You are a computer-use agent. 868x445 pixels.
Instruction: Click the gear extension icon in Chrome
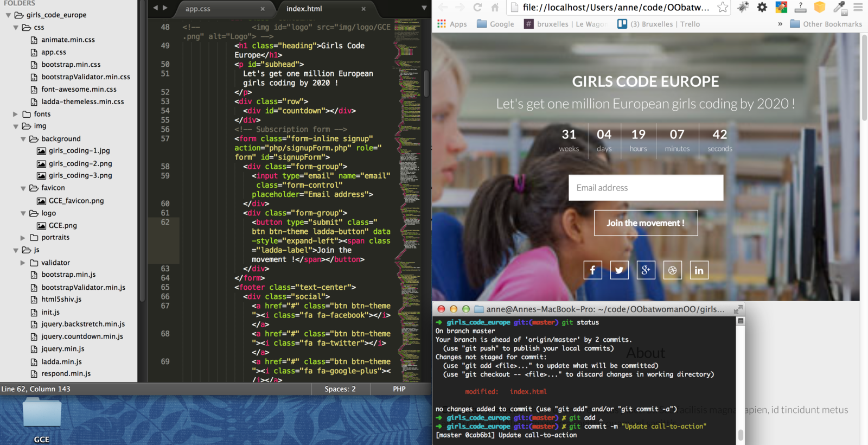[762, 7]
